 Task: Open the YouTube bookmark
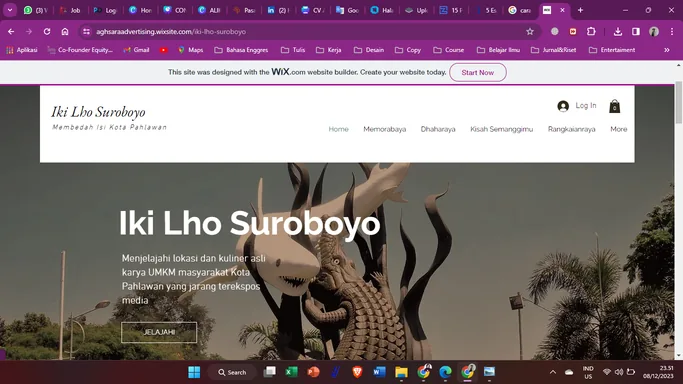(x=164, y=50)
